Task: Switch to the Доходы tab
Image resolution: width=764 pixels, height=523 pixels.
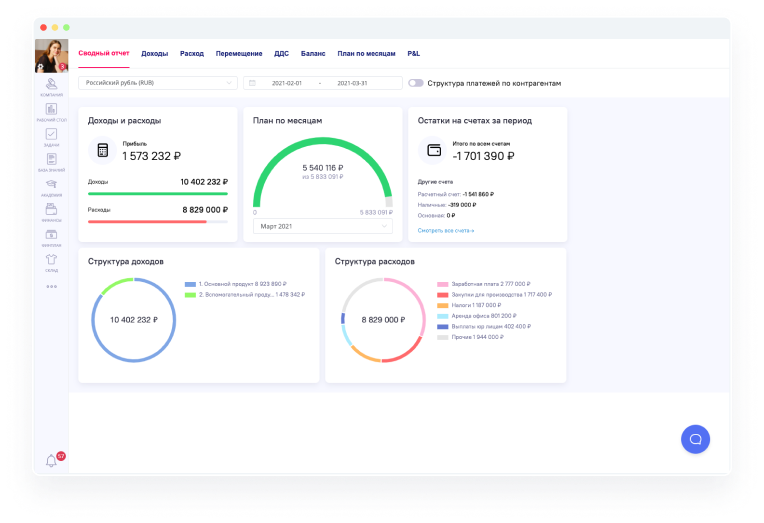Action: click(x=154, y=54)
